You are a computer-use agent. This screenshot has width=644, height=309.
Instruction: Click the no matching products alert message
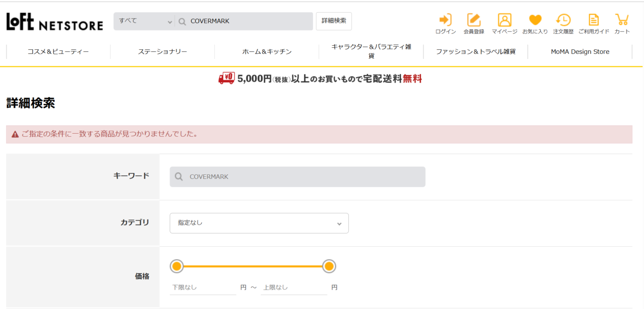[x=319, y=134]
